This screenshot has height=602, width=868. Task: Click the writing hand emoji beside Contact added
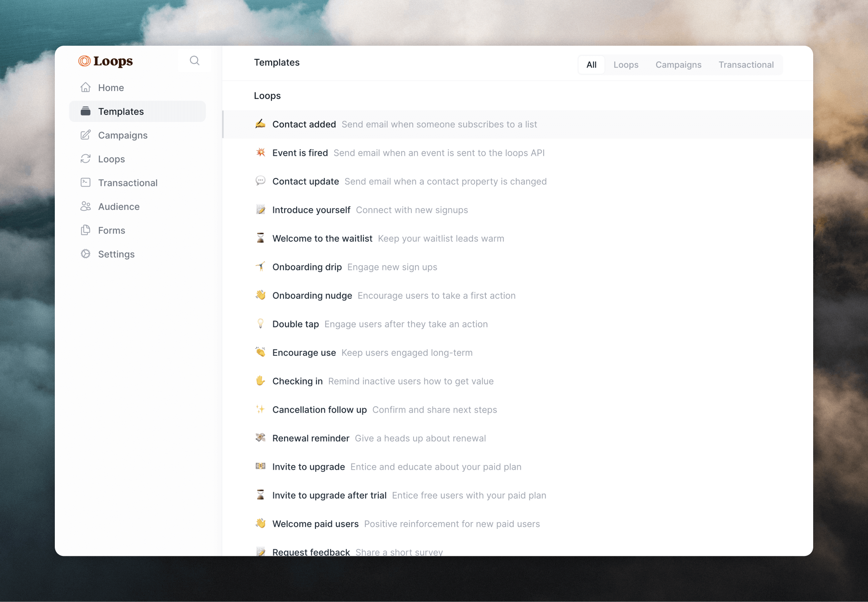pyautogui.click(x=260, y=124)
